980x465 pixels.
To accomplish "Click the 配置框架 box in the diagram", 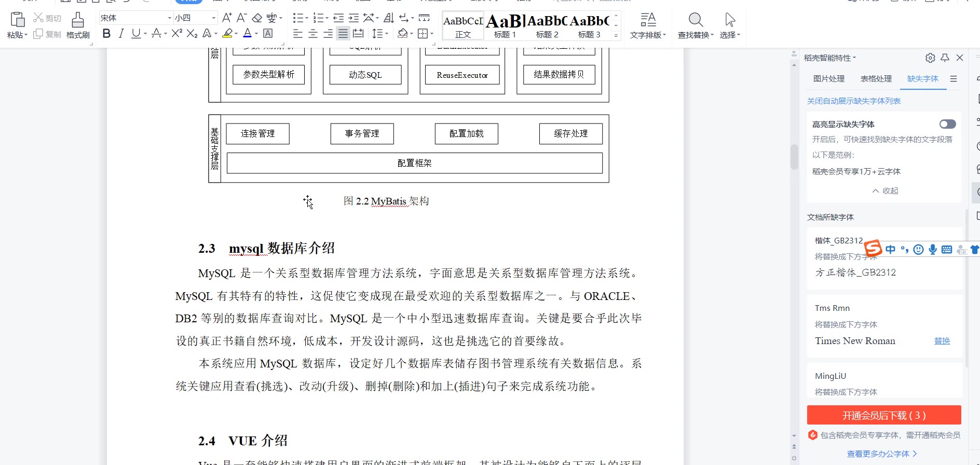I will coord(415,163).
